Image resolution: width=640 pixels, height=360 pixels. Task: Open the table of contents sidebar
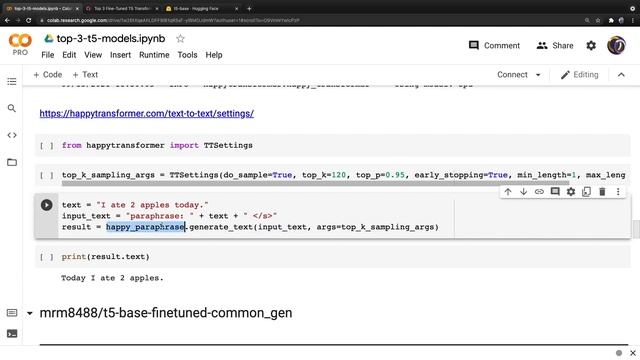click(x=12, y=81)
